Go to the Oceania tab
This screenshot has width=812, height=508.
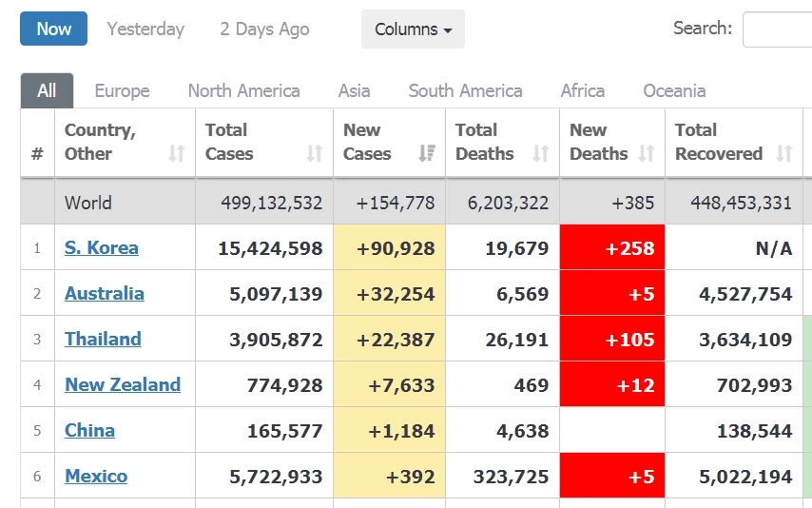click(674, 91)
